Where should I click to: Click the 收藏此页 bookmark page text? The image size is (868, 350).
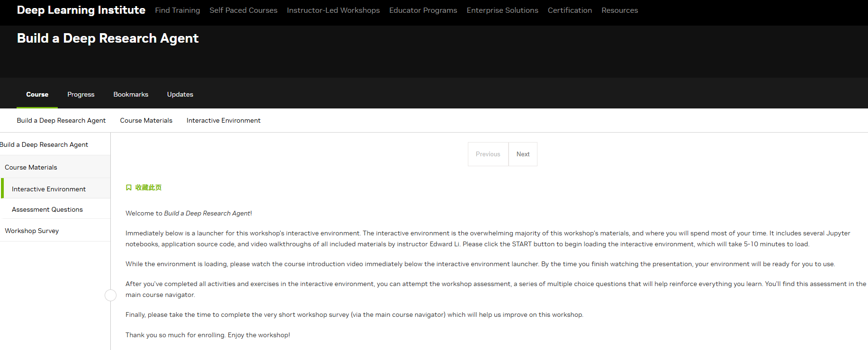(x=148, y=188)
